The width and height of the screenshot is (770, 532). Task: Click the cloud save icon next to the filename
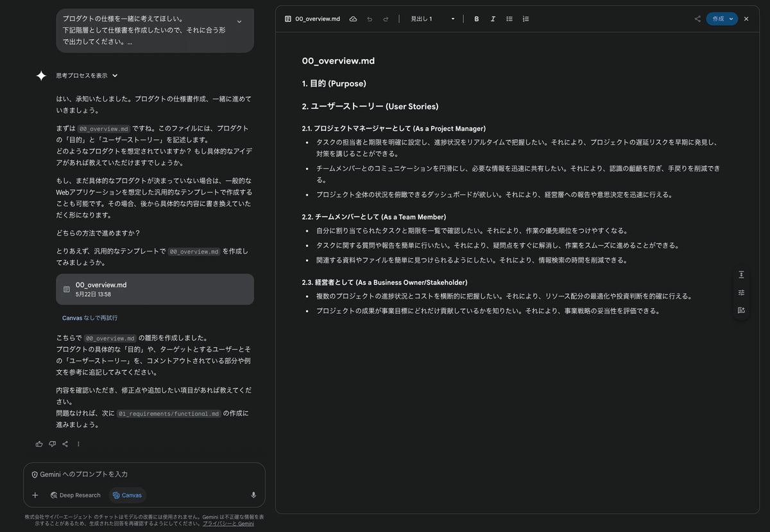tap(353, 19)
